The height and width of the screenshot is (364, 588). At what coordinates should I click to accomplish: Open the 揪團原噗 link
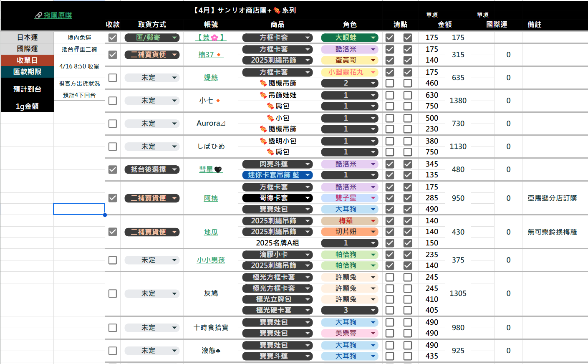pos(53,15)
